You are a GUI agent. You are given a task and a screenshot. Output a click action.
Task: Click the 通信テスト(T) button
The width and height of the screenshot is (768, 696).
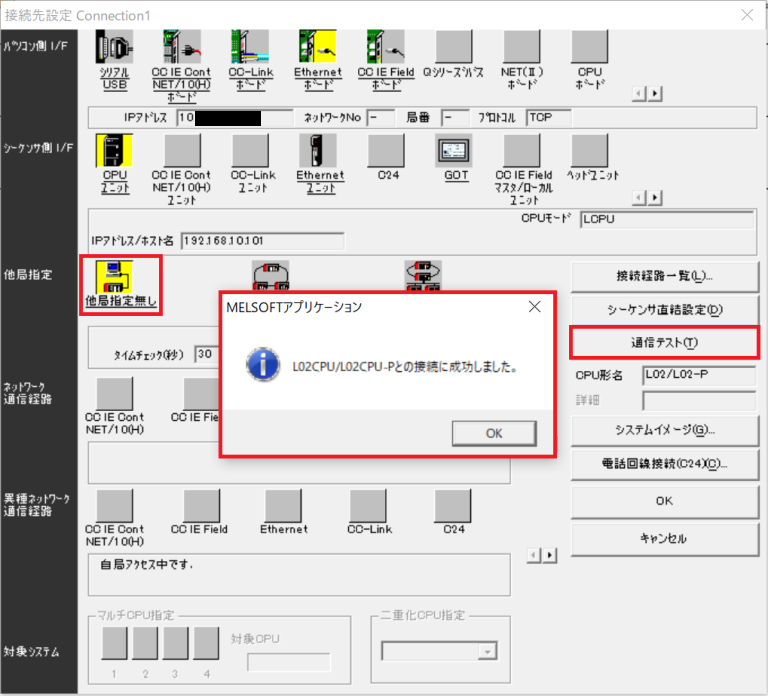664,342
